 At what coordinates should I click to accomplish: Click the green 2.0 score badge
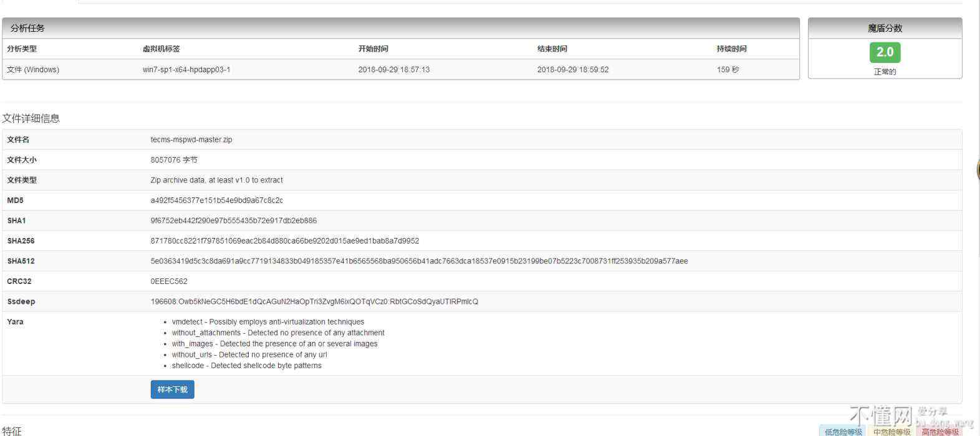885,52
